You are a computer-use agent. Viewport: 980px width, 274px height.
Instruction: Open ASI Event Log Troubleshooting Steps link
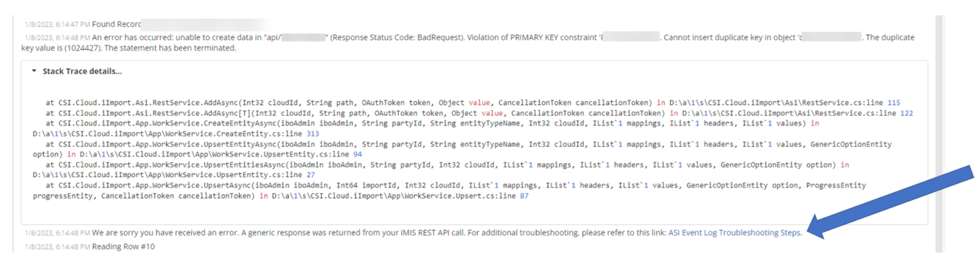tap(734, 233)
